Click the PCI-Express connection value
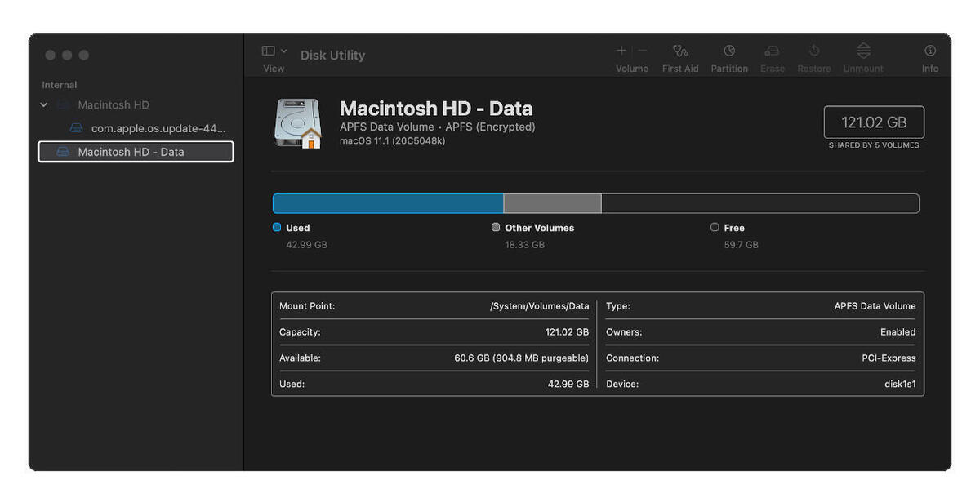Screen dimensions: 980x498 point(889,358)
